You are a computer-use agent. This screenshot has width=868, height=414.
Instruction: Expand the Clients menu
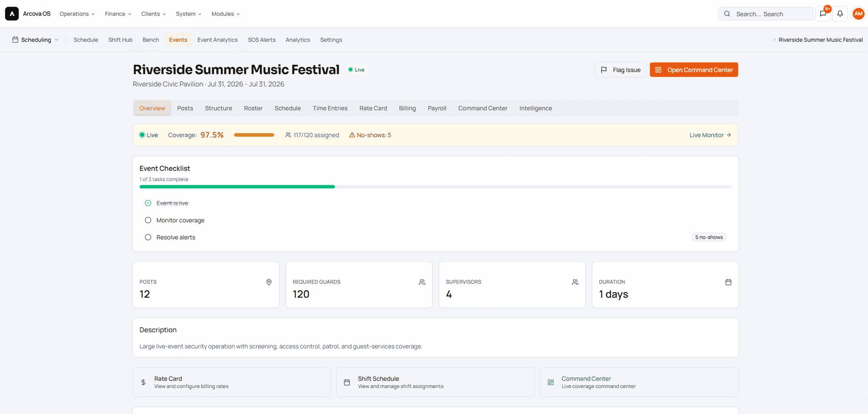point(154,14)
